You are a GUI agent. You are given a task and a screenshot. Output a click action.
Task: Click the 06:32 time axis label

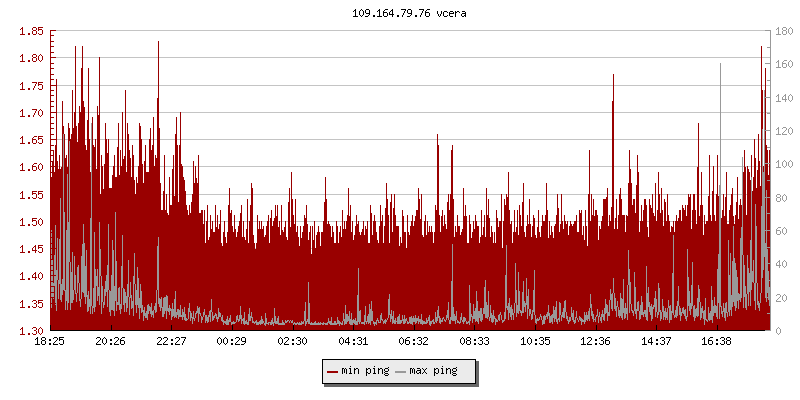click(x=413, y=341)
